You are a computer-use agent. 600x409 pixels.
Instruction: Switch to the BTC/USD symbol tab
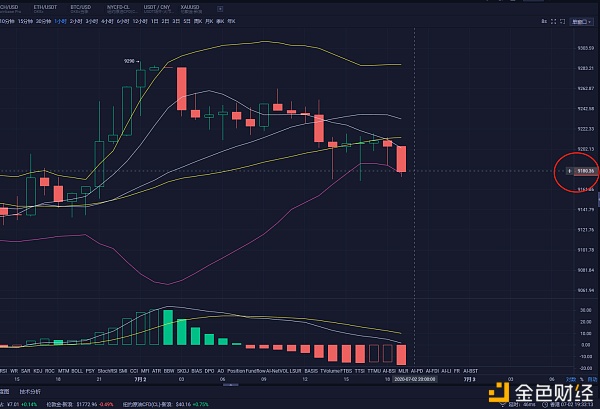click(x=81, y=7)
